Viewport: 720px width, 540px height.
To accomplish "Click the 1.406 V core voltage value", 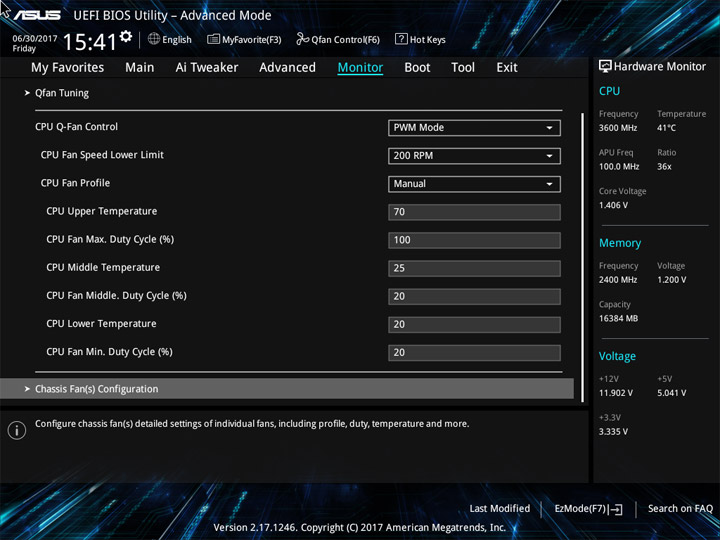I will point(613,205).
